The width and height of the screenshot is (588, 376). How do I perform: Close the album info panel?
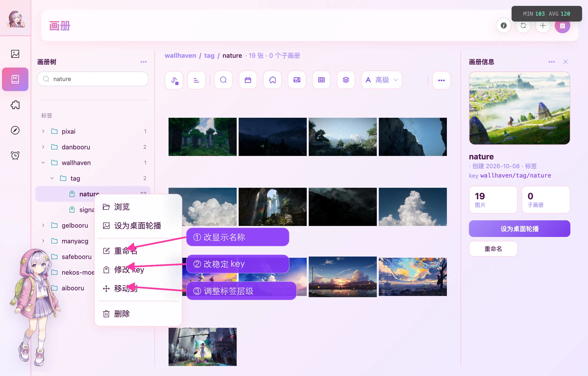(x=565, y=62)
